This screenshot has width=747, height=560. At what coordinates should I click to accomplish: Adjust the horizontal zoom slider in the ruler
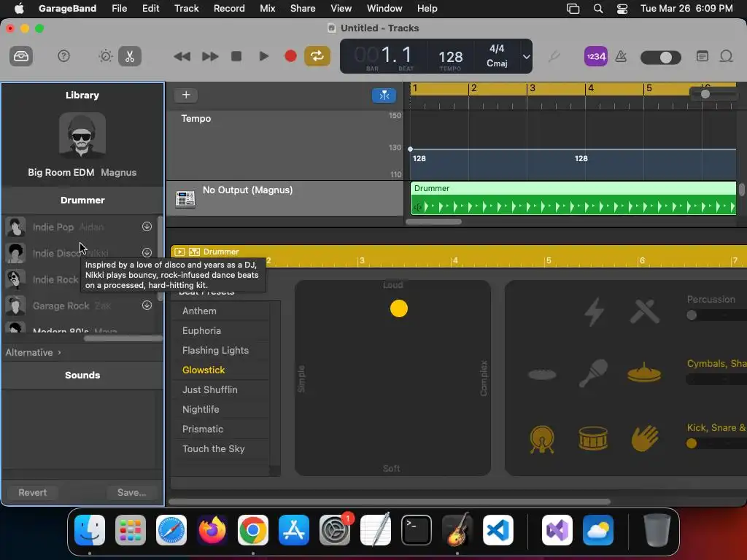705,94
